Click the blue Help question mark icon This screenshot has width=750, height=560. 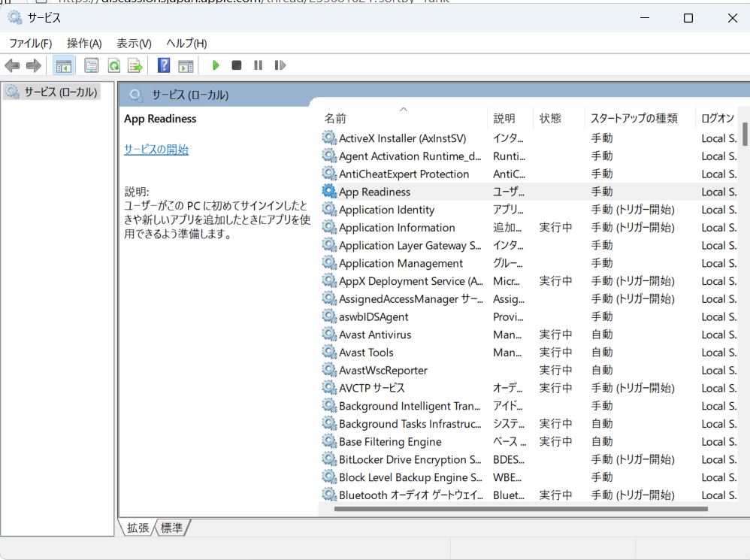tap(164, 65)
